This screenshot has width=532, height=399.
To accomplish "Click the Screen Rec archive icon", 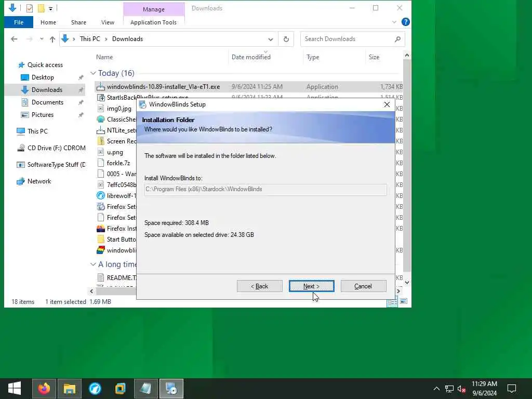I will 100,141.
